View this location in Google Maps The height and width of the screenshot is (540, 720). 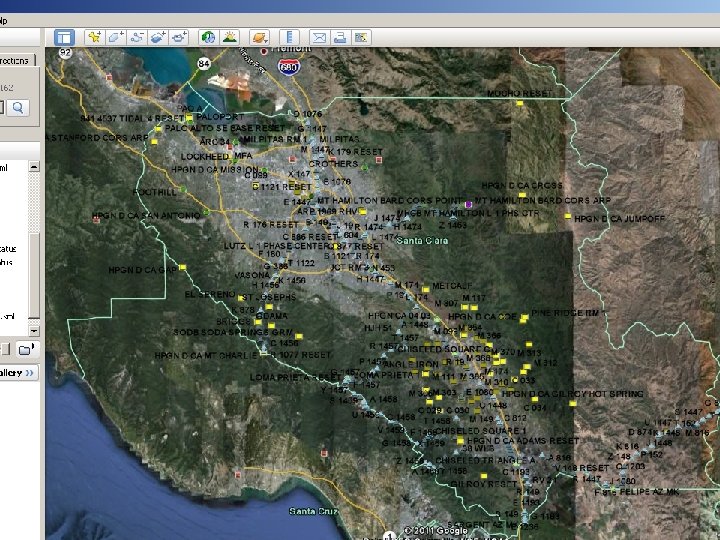click(x=361, y=38)
